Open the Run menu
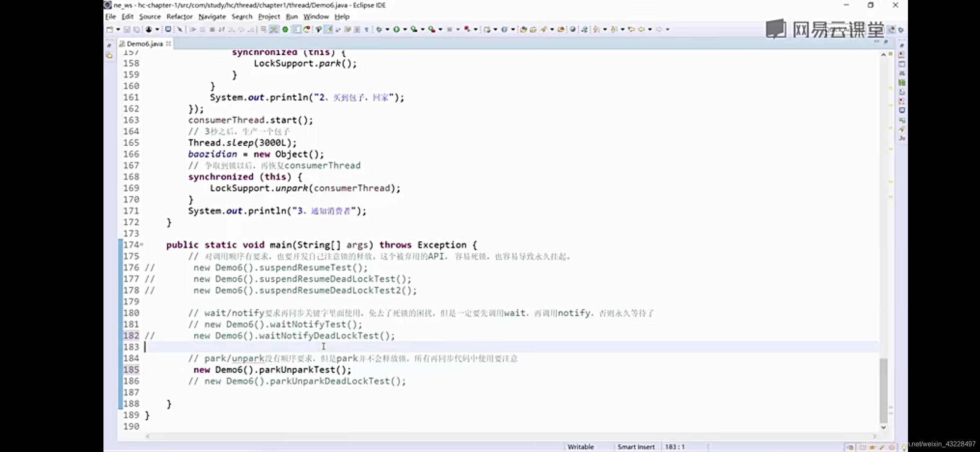Viewport: 980px width, 452px height. pos(291,17)
